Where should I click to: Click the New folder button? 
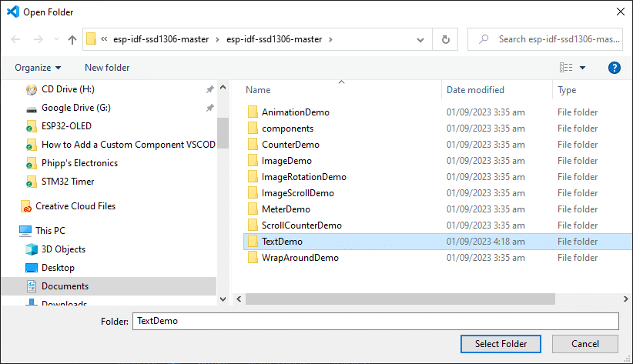click(107, 68)
